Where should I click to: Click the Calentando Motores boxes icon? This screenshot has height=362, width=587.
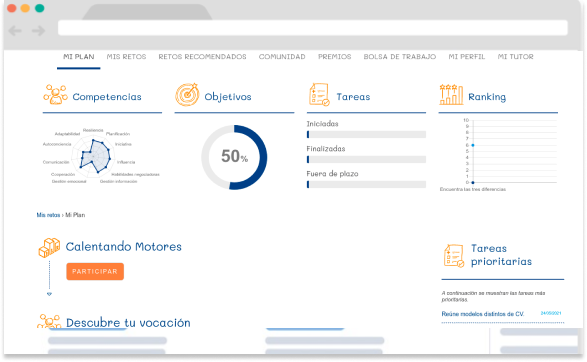pos(49,248)
